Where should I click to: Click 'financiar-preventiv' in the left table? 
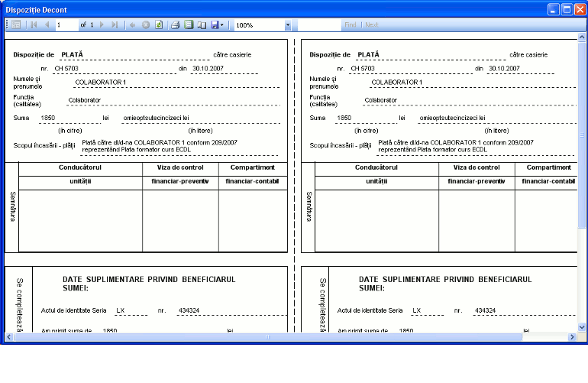(x=180, y=181)
